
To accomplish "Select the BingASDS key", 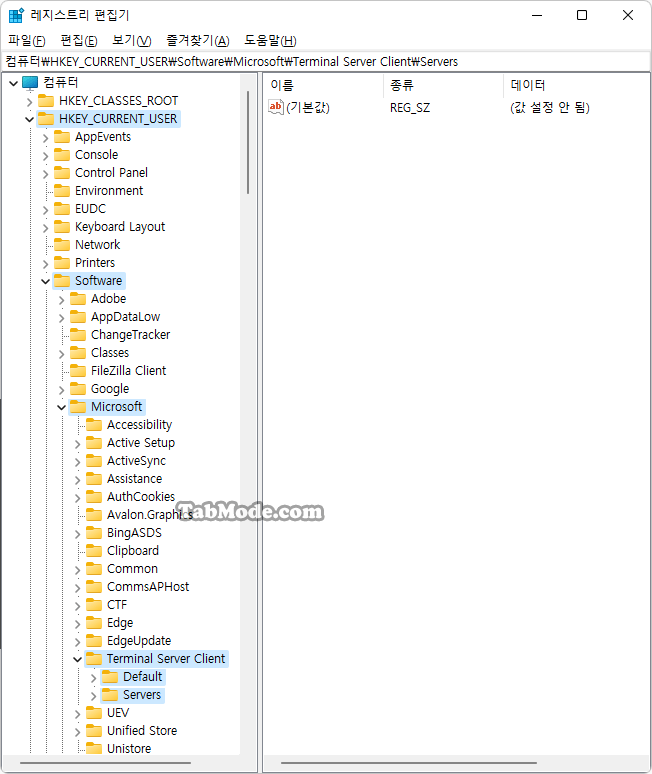I will 134,533.
